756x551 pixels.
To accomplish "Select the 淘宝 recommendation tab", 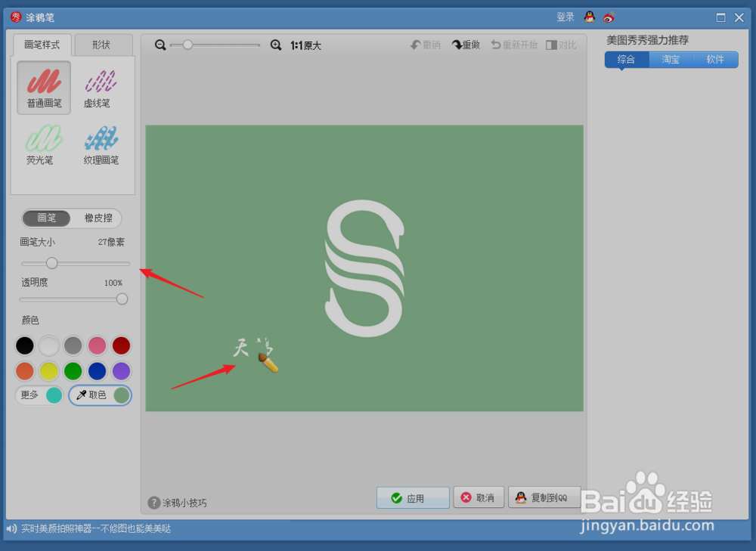I will 671,59.
